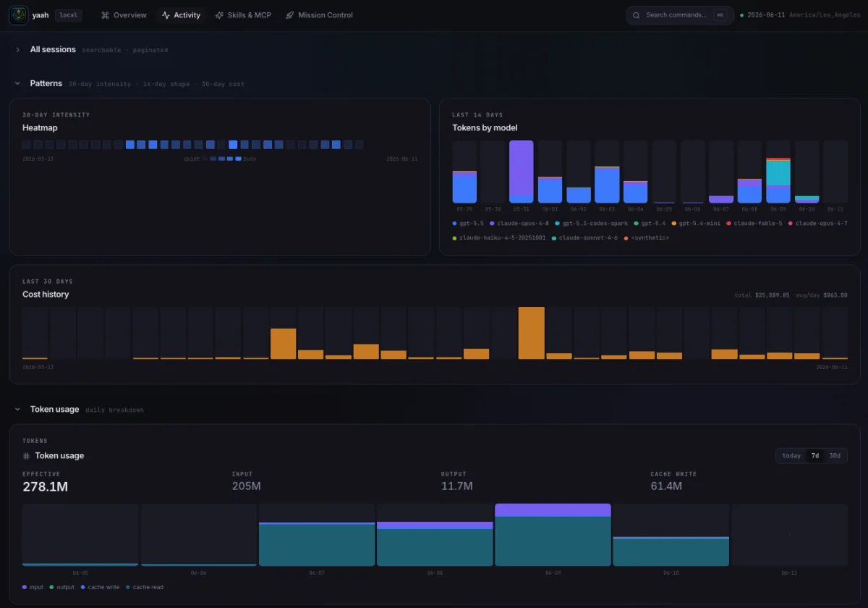The image size is (868, 608).
Task: Click claude-haiku-4-5-20251001 legend entry
Action: (499, 237)
